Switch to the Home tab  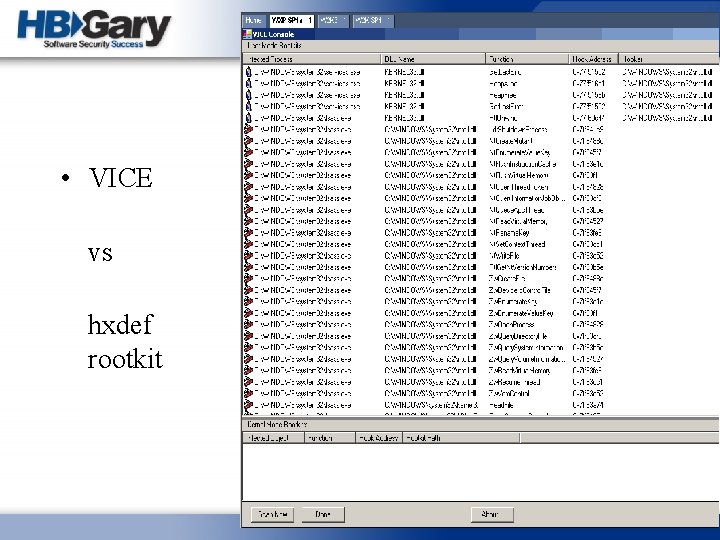pyautogui.click(x=253, y=21)
